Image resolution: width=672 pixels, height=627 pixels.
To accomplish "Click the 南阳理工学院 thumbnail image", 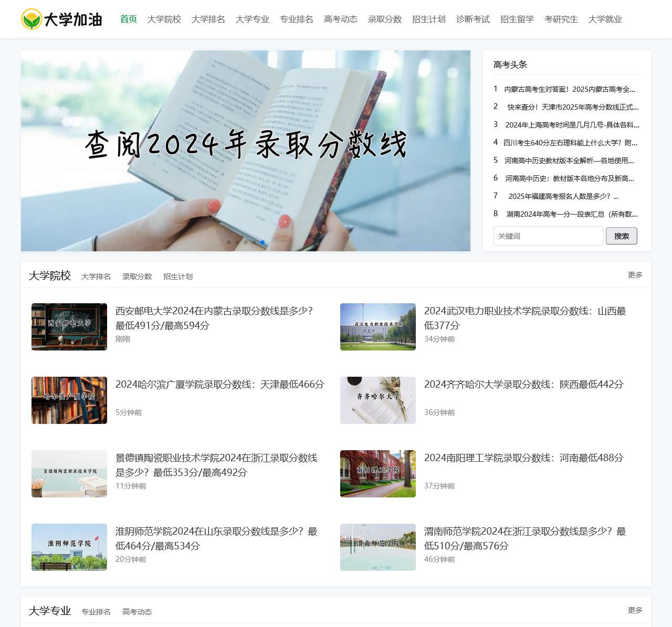I will point(378,474).
